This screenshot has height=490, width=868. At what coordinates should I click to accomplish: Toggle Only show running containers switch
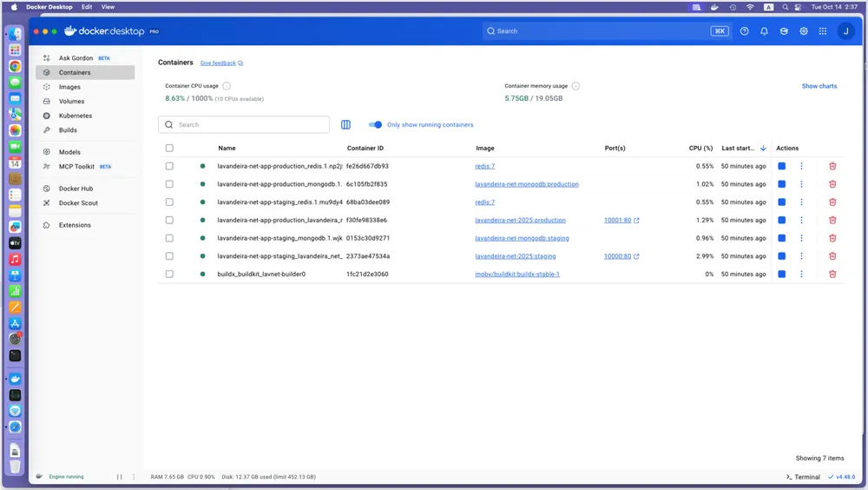375,125
